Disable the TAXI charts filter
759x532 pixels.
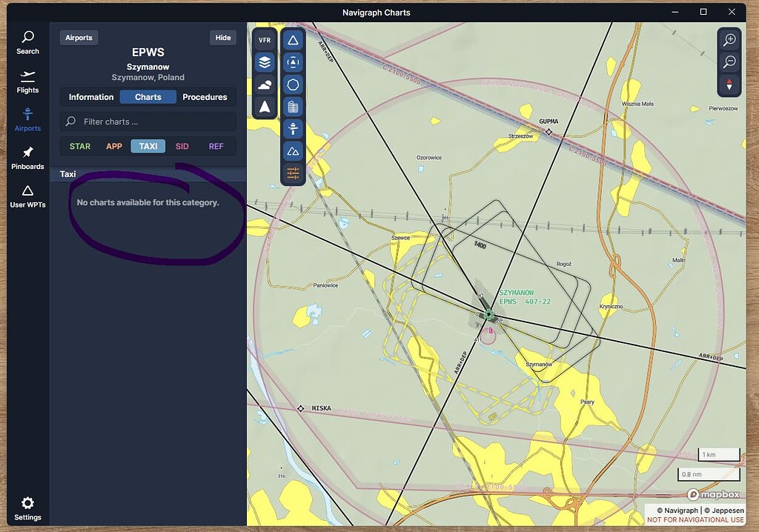pos(148,146)
